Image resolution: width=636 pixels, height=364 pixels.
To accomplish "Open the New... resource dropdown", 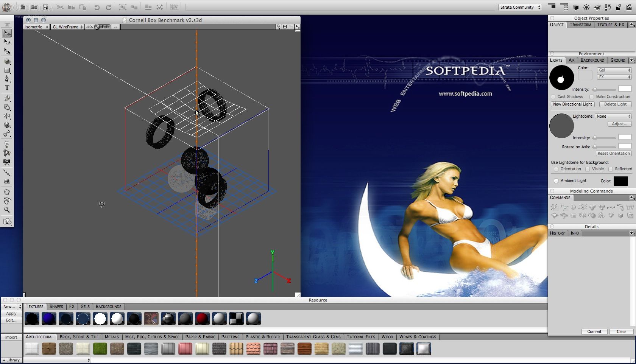I will coord(11,306).
